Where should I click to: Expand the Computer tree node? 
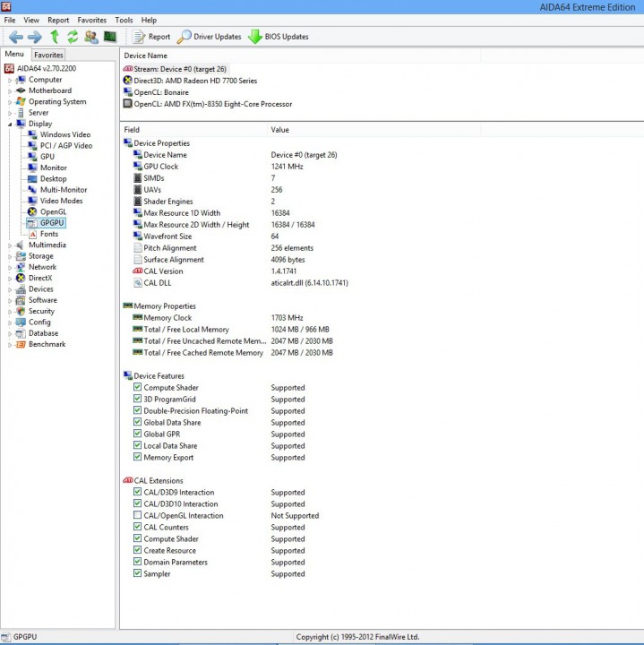[10, 81]
